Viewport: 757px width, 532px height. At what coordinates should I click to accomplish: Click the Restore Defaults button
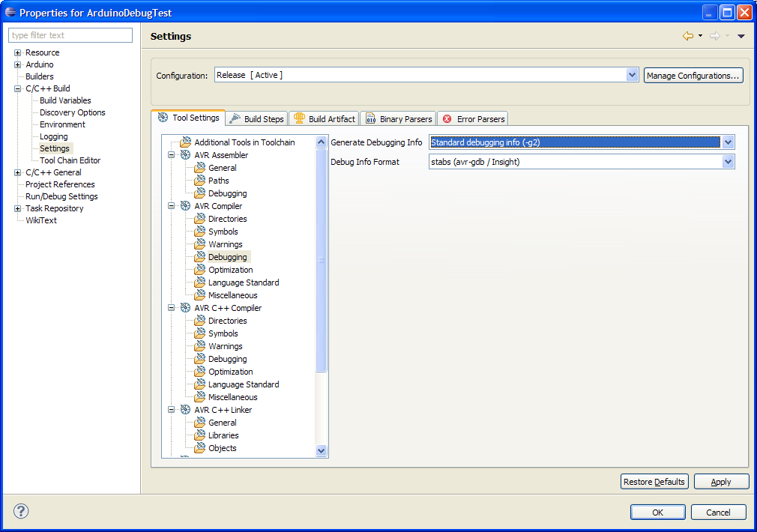654,482
